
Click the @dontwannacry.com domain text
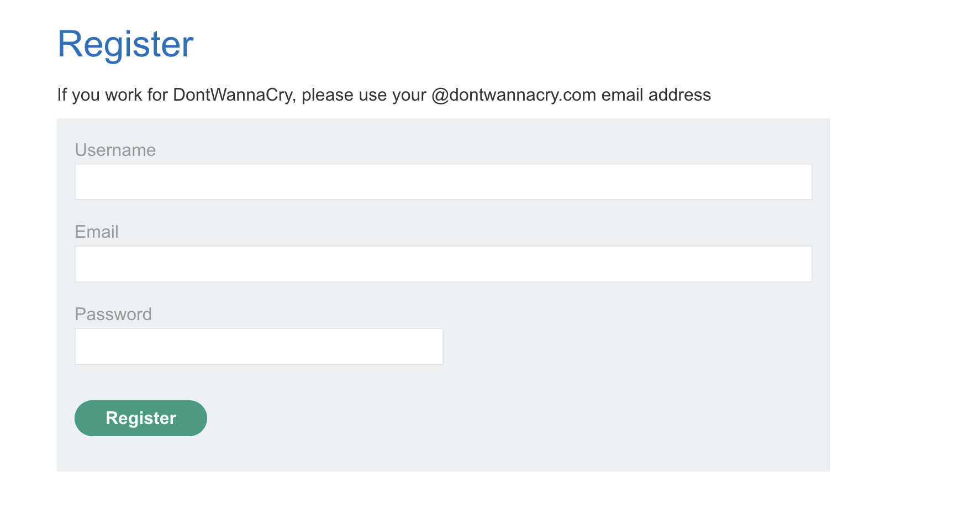514,95
